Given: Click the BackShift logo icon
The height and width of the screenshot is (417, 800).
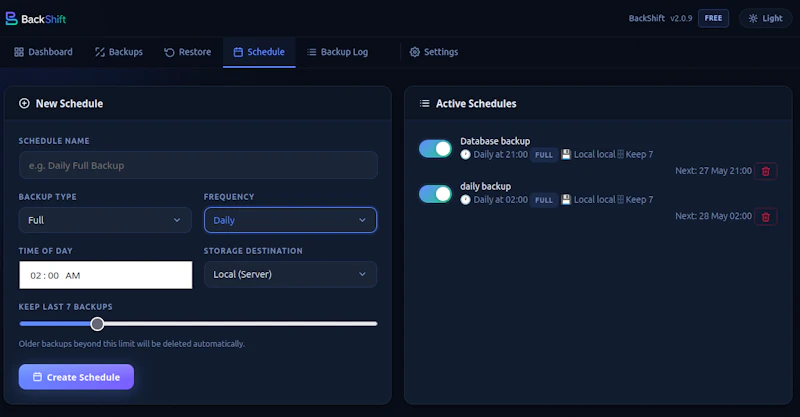Looking at the screenshot, I should tap(11, 19).
